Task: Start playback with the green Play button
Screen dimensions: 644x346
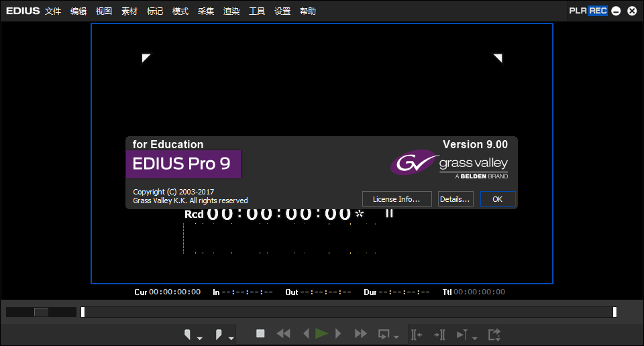Action: [321, 334]
